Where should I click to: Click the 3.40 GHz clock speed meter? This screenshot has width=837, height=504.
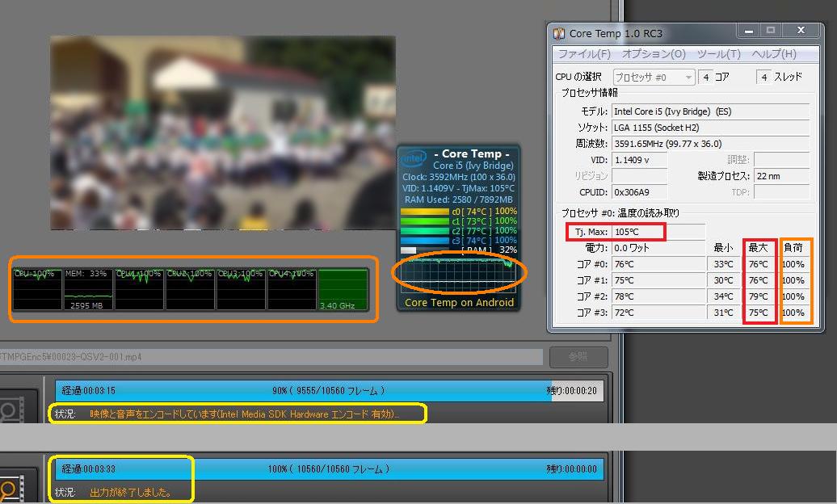coord(343,289)
